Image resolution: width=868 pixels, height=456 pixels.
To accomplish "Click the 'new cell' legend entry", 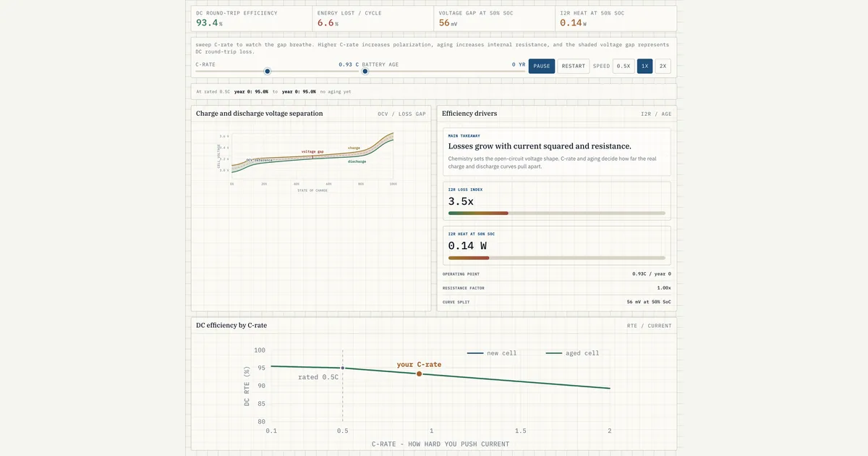I will [x=492, y=353].
